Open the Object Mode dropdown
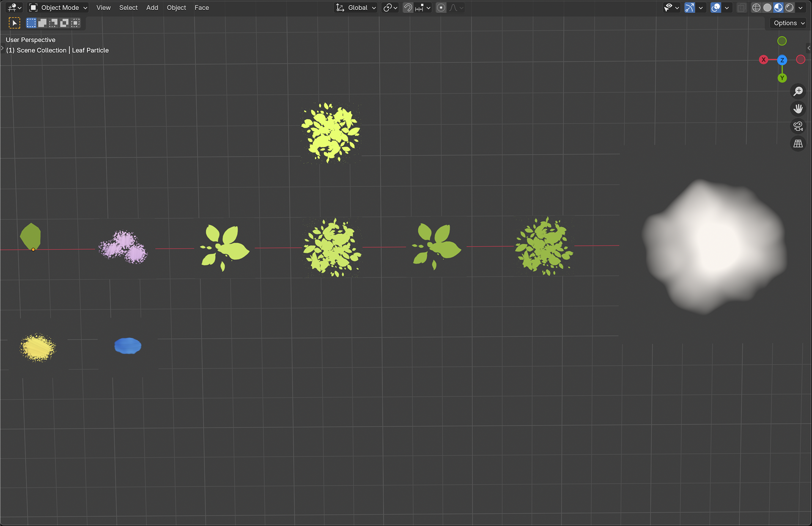The width and height of the screenshot is (812, 526). click(58, 8)
